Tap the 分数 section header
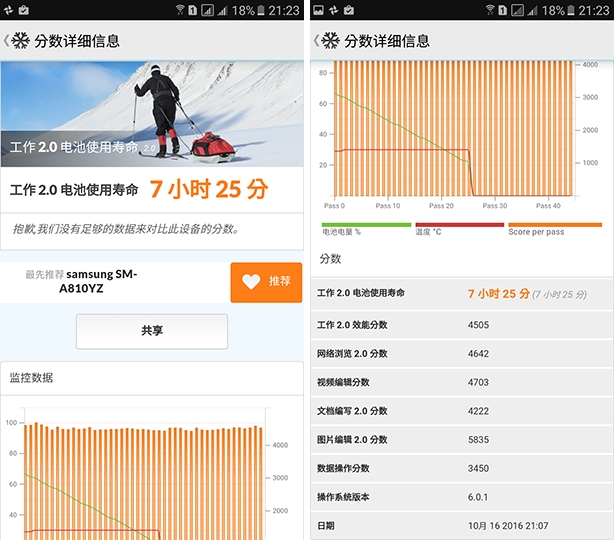 [x=462, y=259]
